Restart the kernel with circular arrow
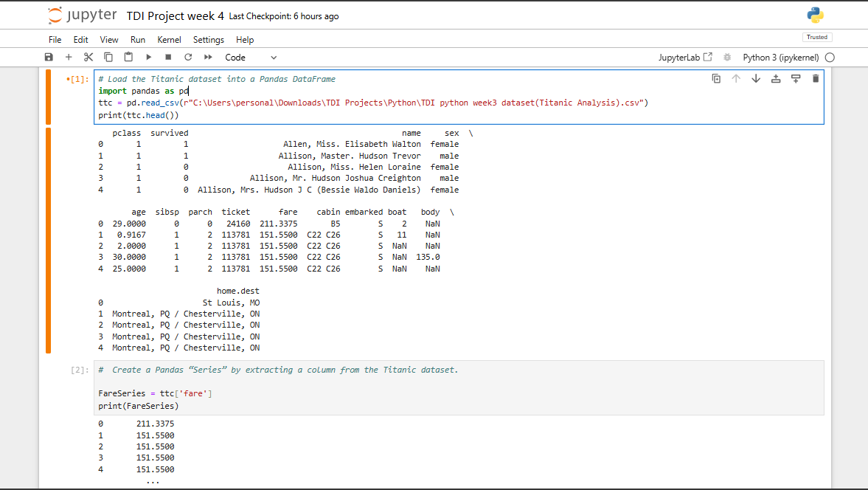 click(188, 57)
